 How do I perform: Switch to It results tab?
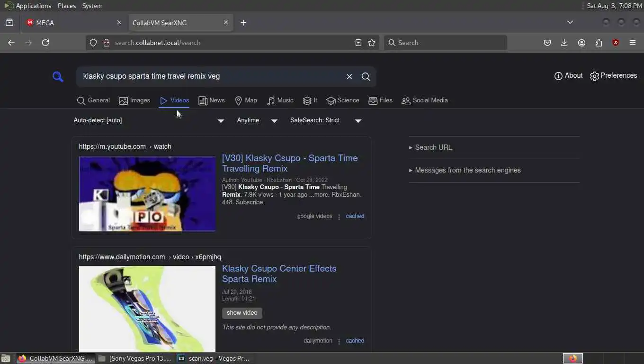(310, 100)
